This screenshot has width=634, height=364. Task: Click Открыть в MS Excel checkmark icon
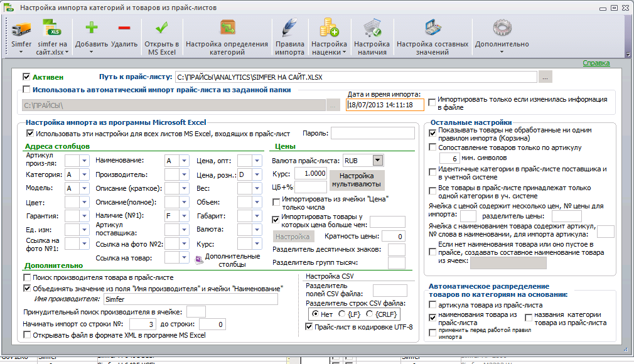[162, 28]
